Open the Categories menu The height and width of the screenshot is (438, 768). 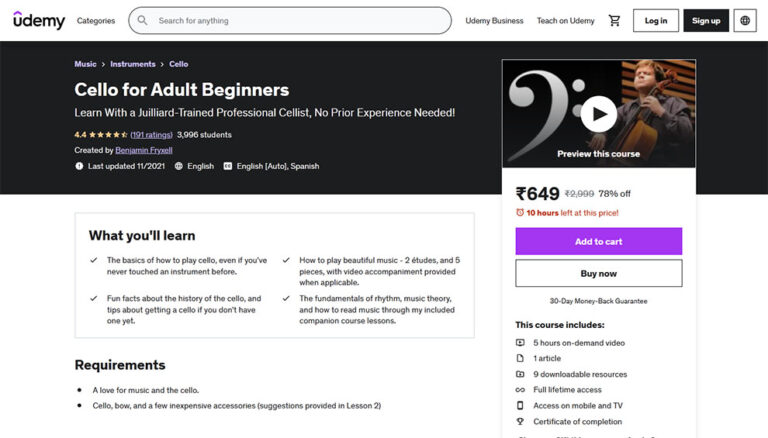point(96,21)
